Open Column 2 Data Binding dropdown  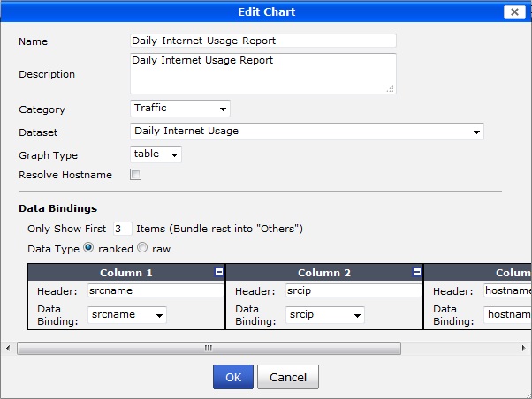point(325,314)
